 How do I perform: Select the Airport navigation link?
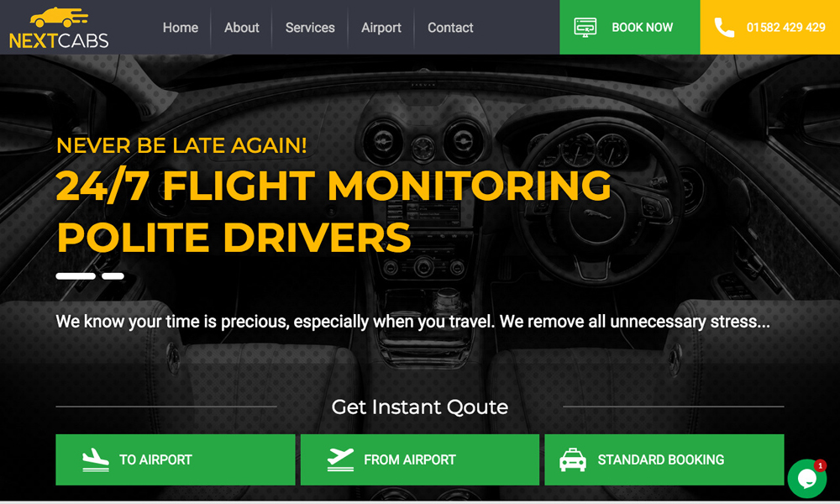click(381, 28)
